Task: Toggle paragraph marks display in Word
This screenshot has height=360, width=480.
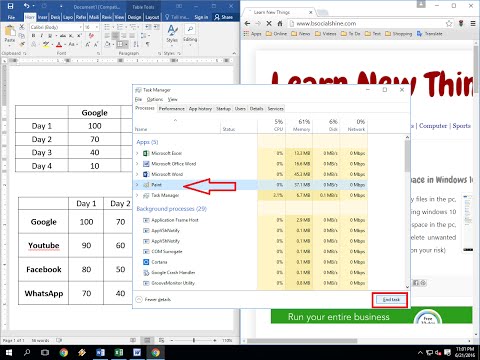Action: coord(148,44)
